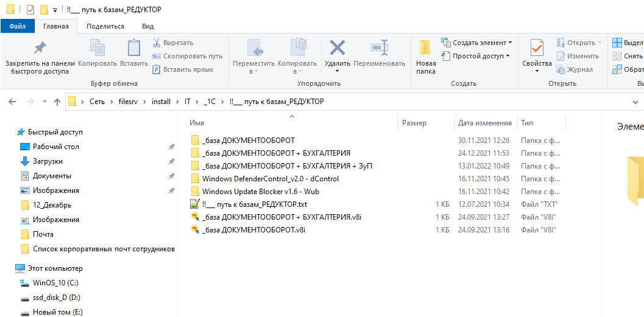The height and width of the screenshot is (317, 644).
Task: Click the Вставить paste icon
Action: (x=134, y=48)
